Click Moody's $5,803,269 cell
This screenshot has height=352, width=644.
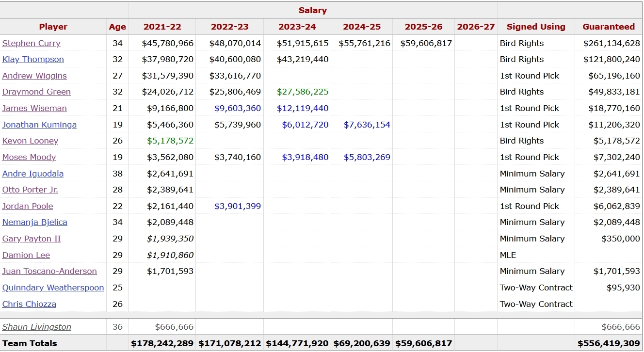pyautogui.click(x=367, y=157)
